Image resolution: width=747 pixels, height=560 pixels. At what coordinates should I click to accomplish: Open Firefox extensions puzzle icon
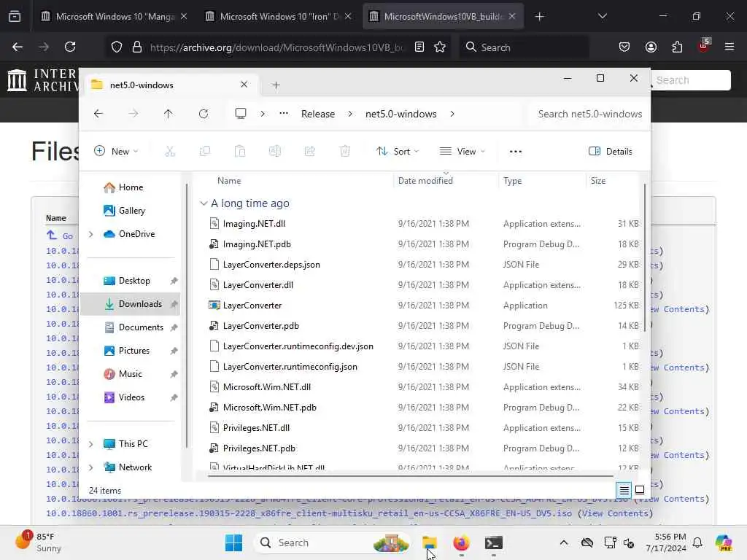677,47
